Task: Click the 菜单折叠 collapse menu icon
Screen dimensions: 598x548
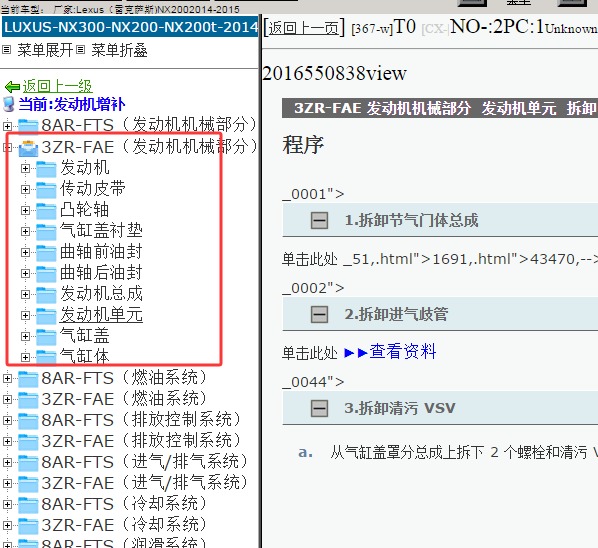Action: tap(80, 50)
